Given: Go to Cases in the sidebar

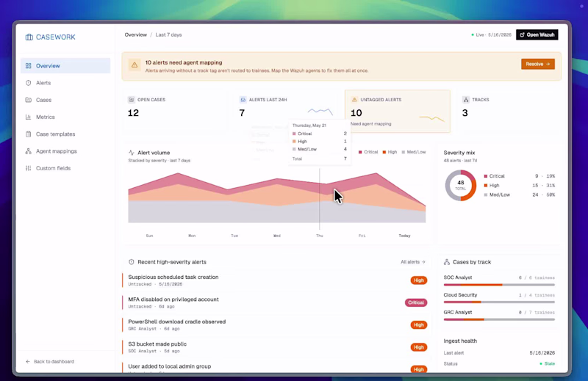Looking at the screenshot, I should coord(65,100).
